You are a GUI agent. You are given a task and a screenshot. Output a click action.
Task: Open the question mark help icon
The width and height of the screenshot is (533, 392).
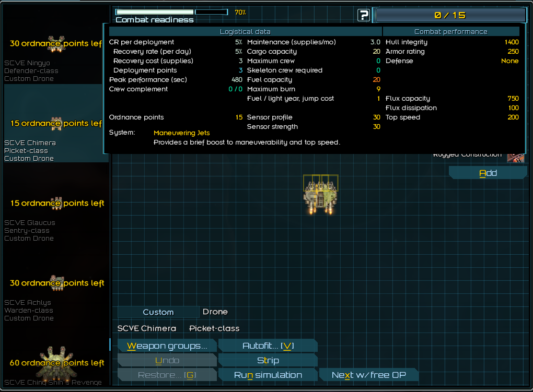point(363,15)
